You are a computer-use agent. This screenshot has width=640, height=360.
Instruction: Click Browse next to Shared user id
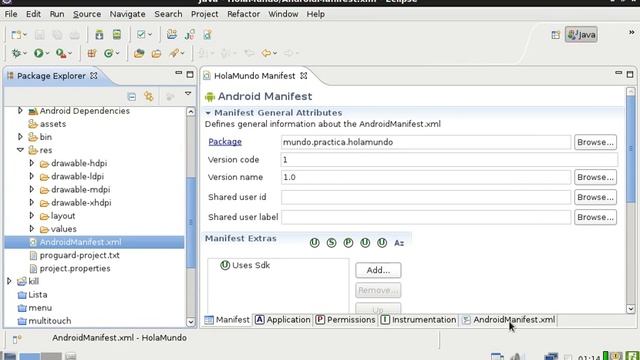tap(595, 197)
